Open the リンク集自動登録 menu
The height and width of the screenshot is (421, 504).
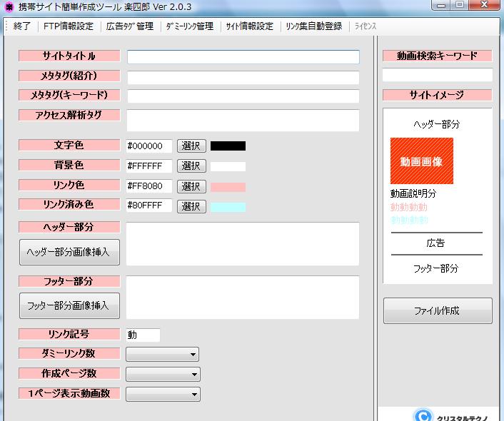tap(314, 26)
